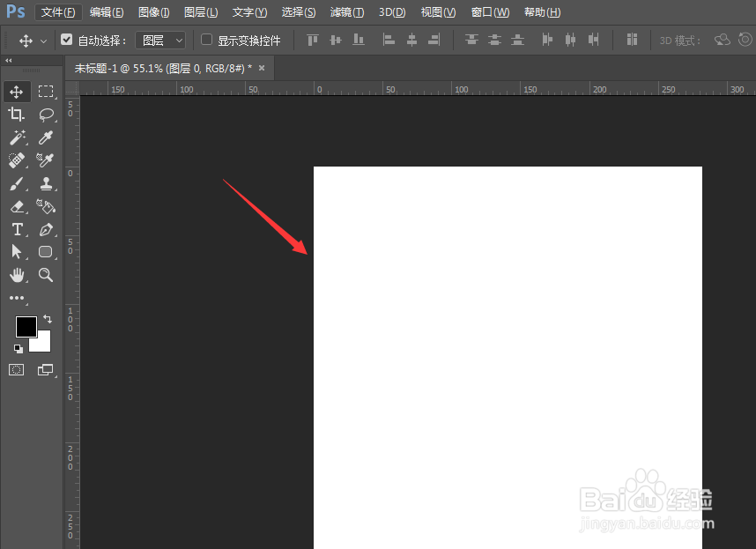Click distribute horizontal centers button
This screenshot has width=756, height=549.
click(570, 40)
